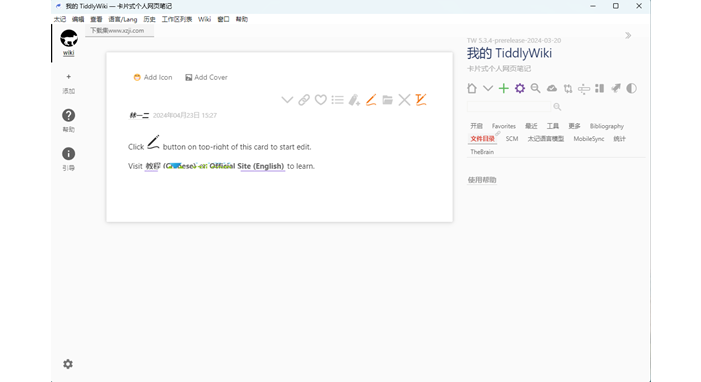Collapse sidebar with double chevron

pos(628,35)
